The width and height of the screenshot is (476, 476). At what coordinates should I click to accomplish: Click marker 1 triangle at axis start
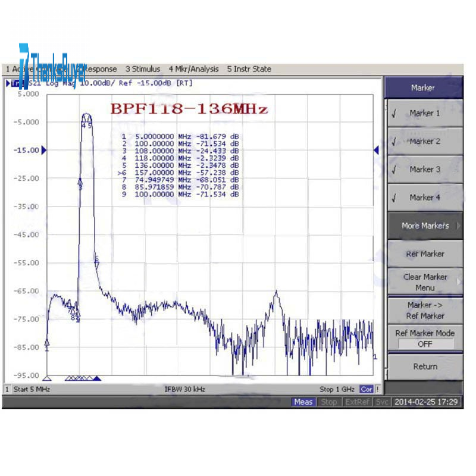(47, 378)
